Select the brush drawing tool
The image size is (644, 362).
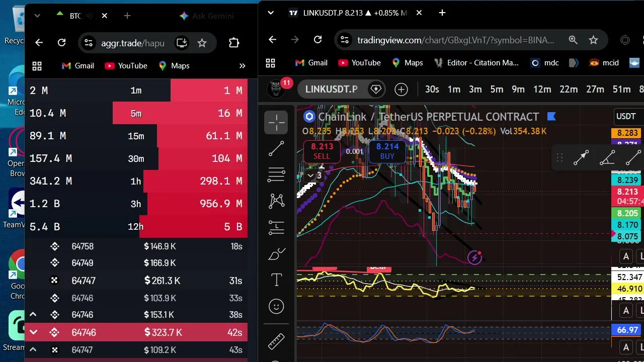tap(276, 254)
